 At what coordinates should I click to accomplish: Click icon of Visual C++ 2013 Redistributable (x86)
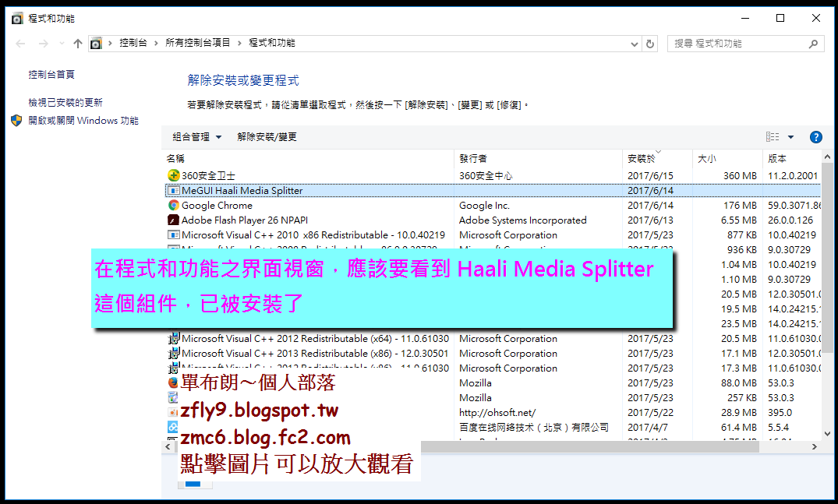174,354
